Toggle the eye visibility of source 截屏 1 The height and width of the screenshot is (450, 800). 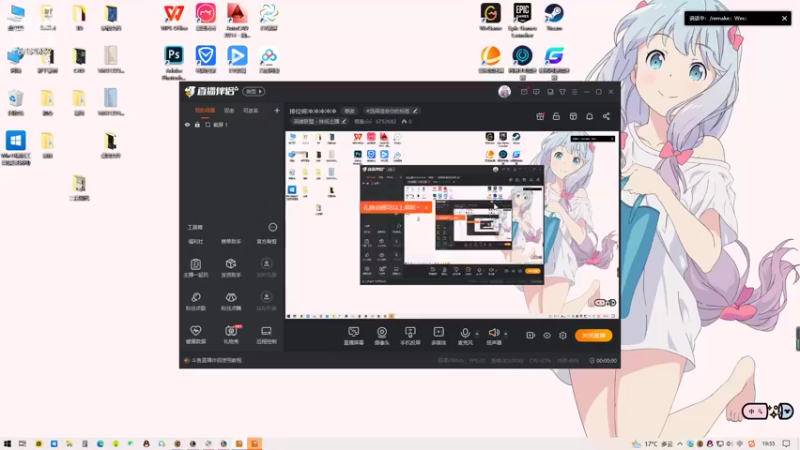point(187,124)
